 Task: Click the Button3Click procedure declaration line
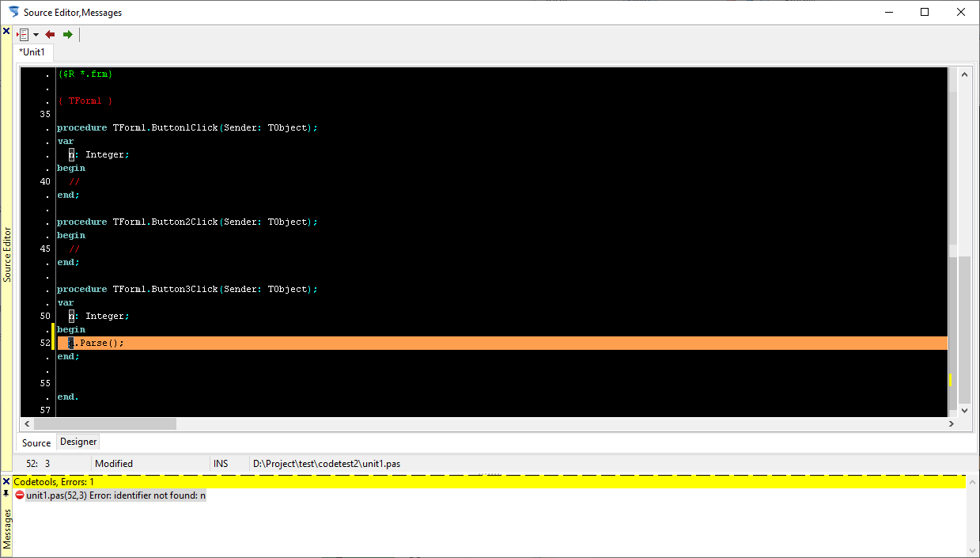pos(187,289)
